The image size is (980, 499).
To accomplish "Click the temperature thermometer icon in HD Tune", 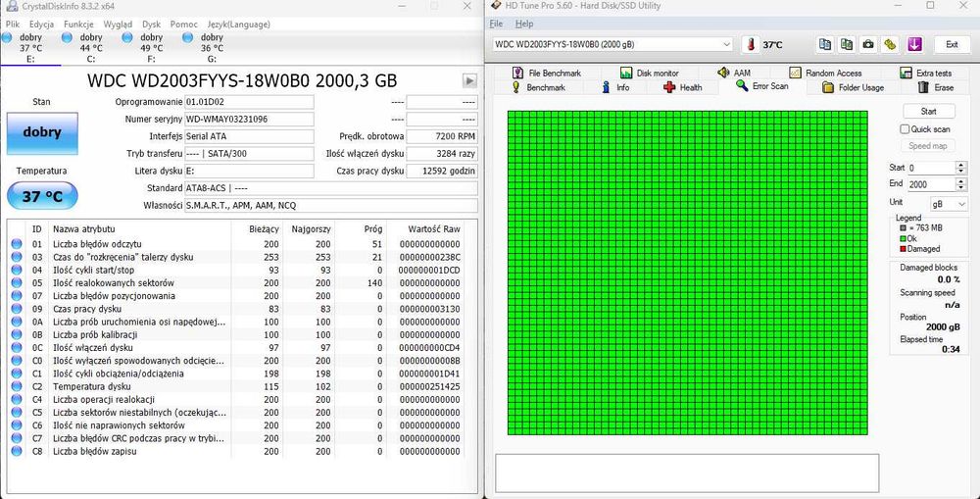I will click(751, 44).
